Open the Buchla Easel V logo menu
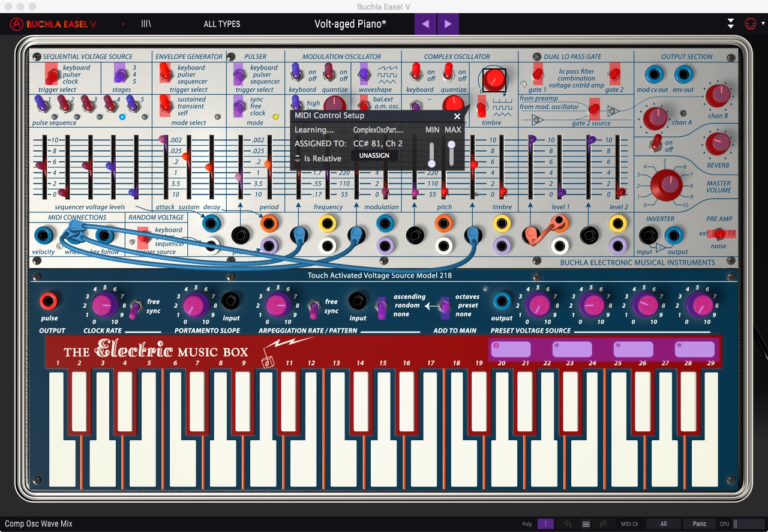 (53, 24)
